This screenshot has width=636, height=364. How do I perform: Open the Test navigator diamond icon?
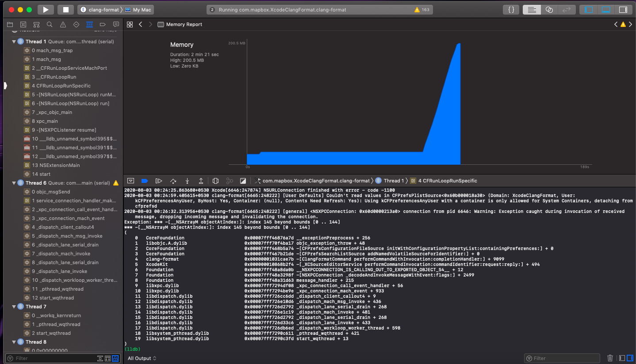76,24
